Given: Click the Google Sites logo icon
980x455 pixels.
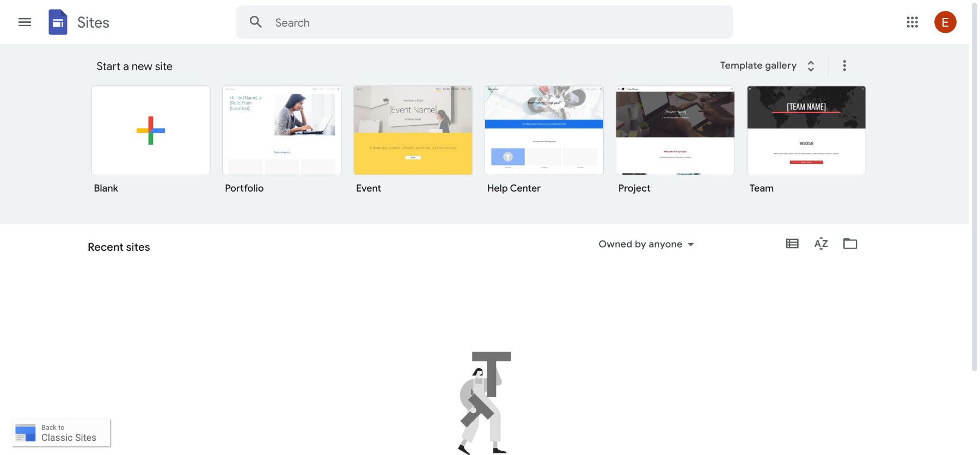Looking at the screenshot, I should 58,22.
